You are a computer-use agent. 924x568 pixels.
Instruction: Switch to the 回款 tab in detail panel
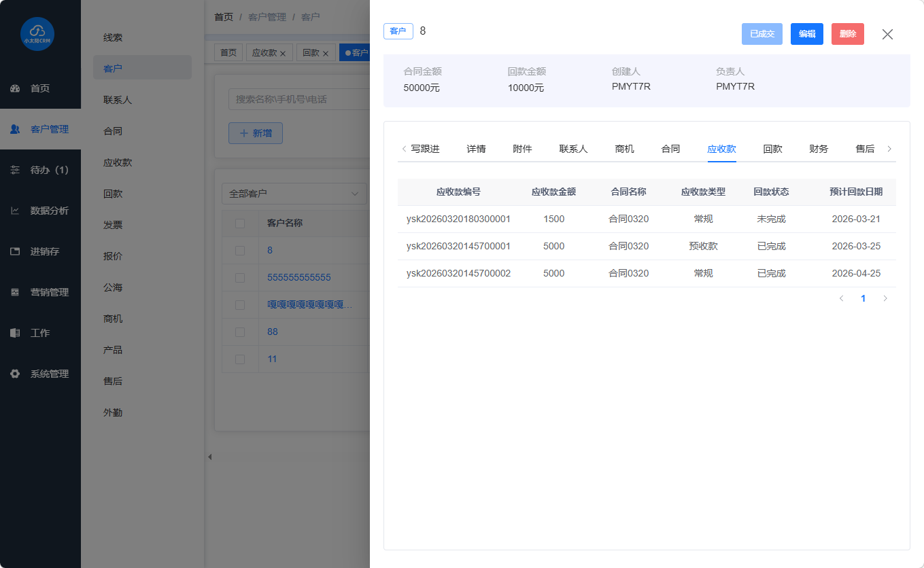(772, 149)
